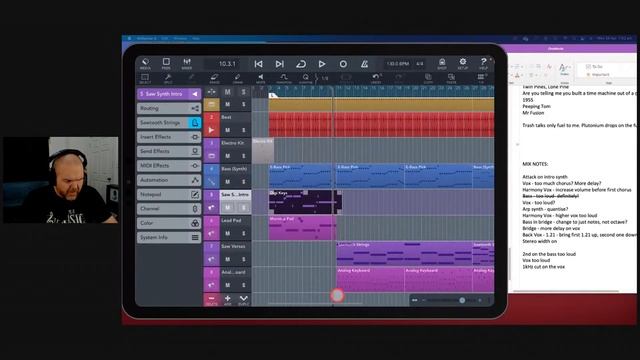Copy selected events
This screenshot has width=640, height=360.
pyautogui.click(x=428, y=79)
